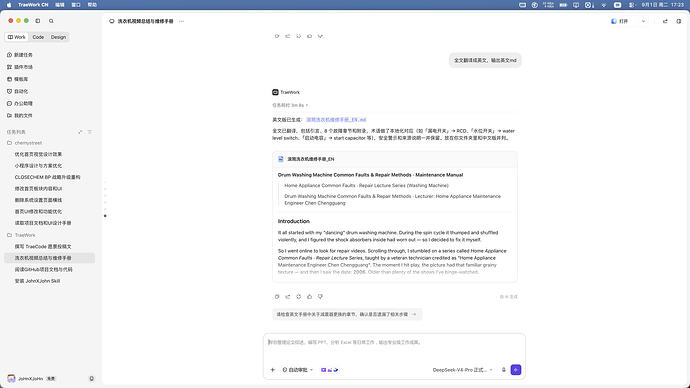
Task: Dislike the response with the lower thumbs-down icon
Action: 320,297
